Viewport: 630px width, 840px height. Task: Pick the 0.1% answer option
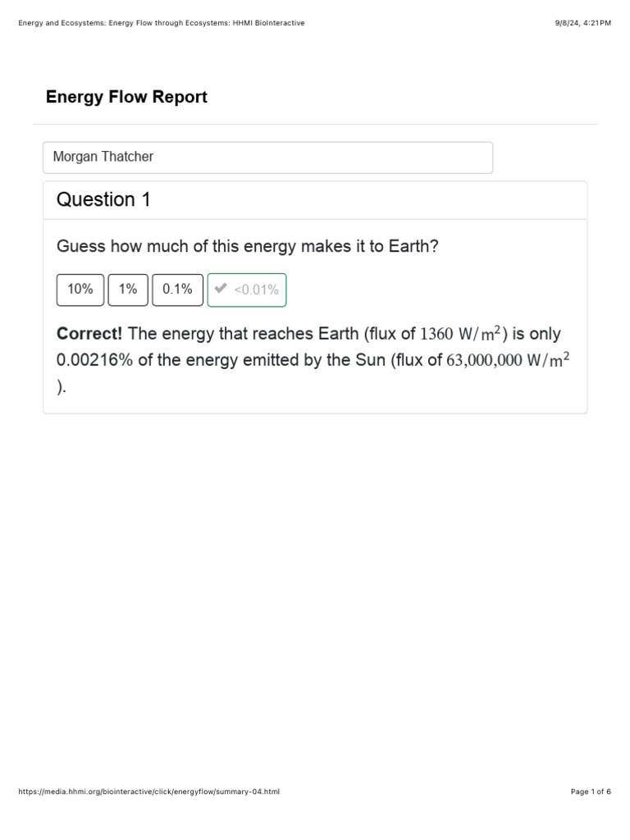click(177, 290)
